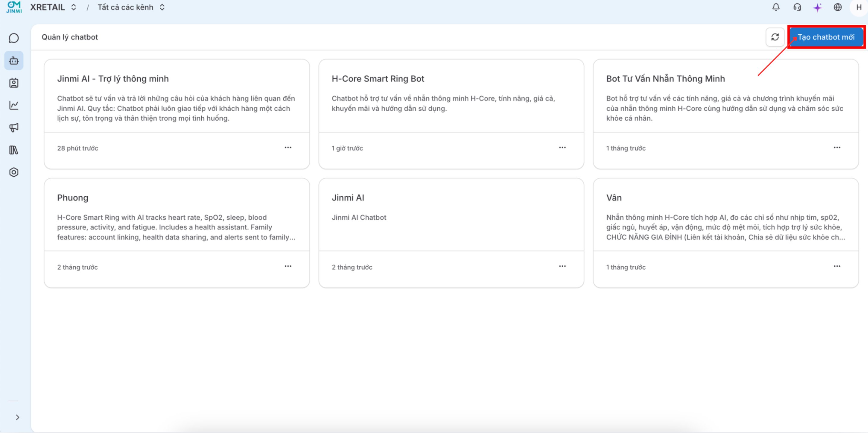Click the Jinmi AI Chatbot description

(359, 217)
